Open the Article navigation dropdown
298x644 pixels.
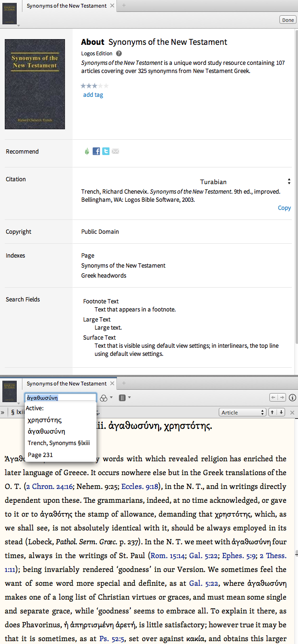(x=243, y=412)
